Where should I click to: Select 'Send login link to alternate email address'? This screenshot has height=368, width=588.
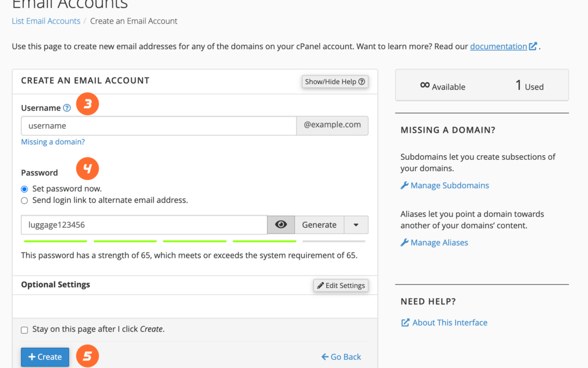point(24,201)
